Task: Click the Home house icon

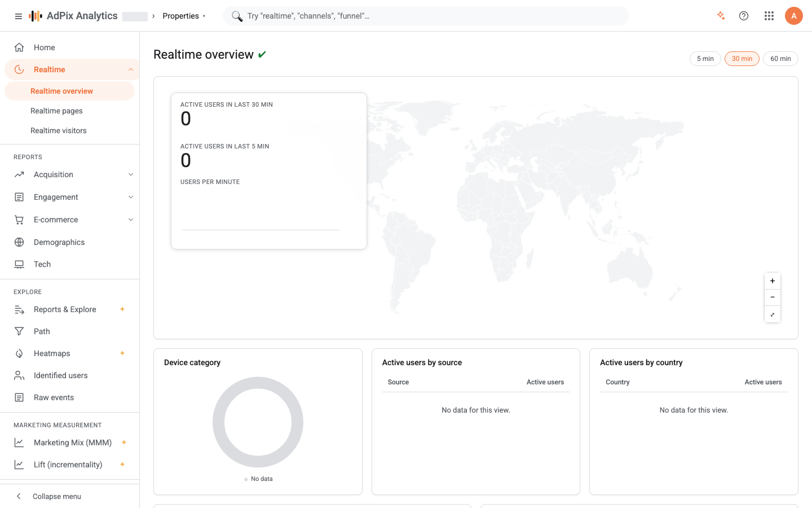Action: click(x=19, y=47)
